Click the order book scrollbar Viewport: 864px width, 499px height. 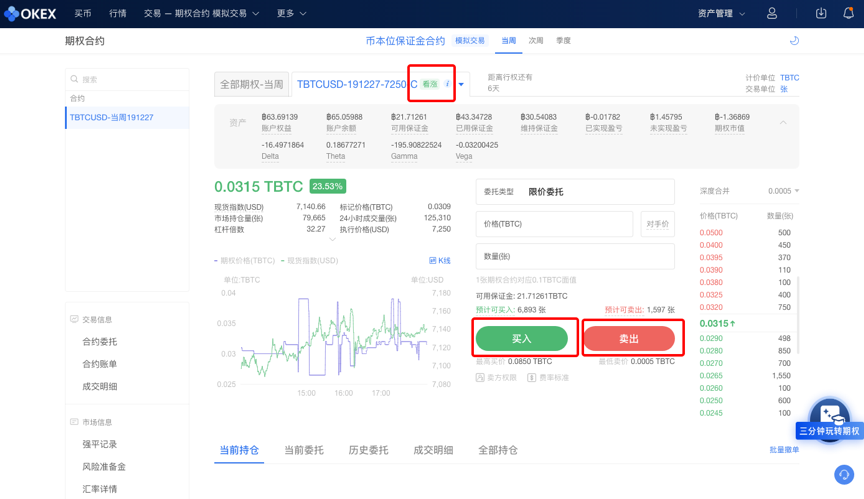(x=798, y=315)
